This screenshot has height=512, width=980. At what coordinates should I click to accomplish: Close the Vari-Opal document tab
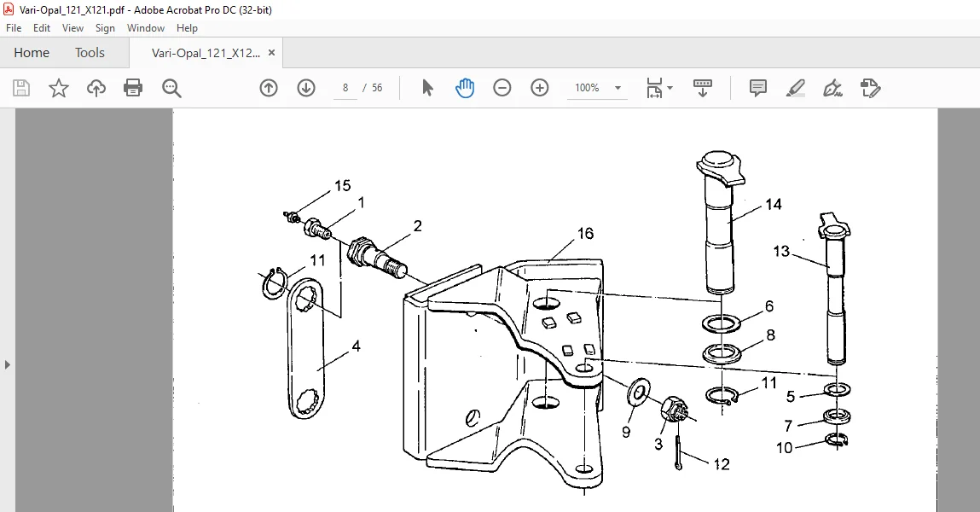[272, 53]
